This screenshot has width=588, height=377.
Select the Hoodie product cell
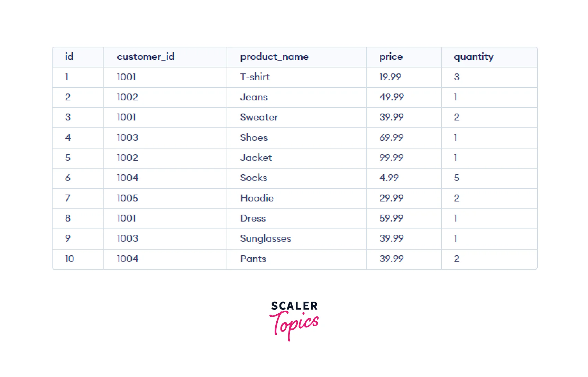pyautogui.click(x=257, y=198)
